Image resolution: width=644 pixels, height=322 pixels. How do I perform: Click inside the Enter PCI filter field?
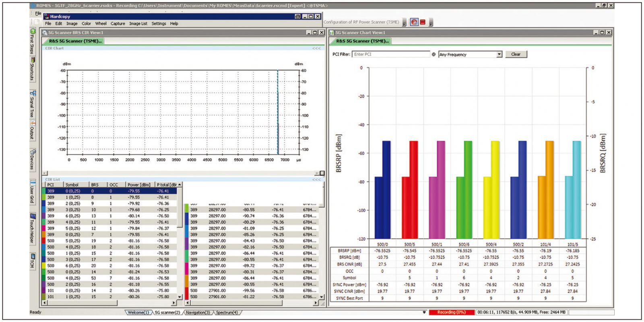pyautogui.click(x=391, y=54)
